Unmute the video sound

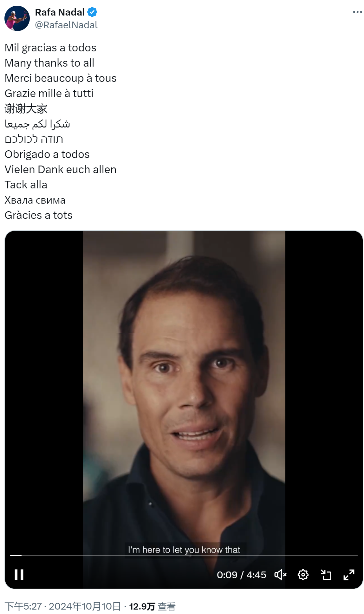coord(280,574)
